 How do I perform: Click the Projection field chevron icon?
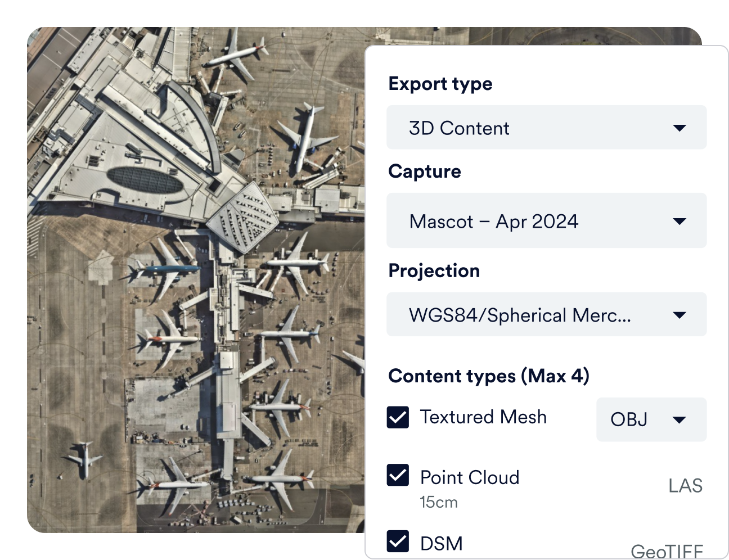(681, 314)
